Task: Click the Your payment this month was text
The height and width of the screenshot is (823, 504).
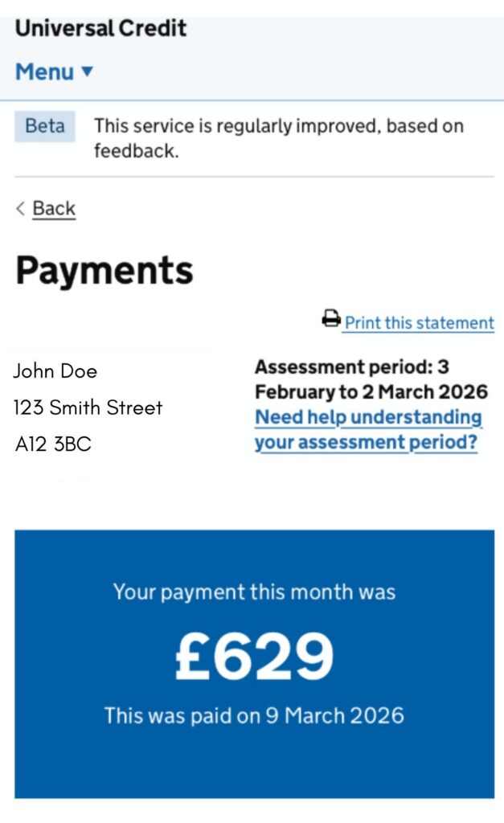Action: [254, 592]
